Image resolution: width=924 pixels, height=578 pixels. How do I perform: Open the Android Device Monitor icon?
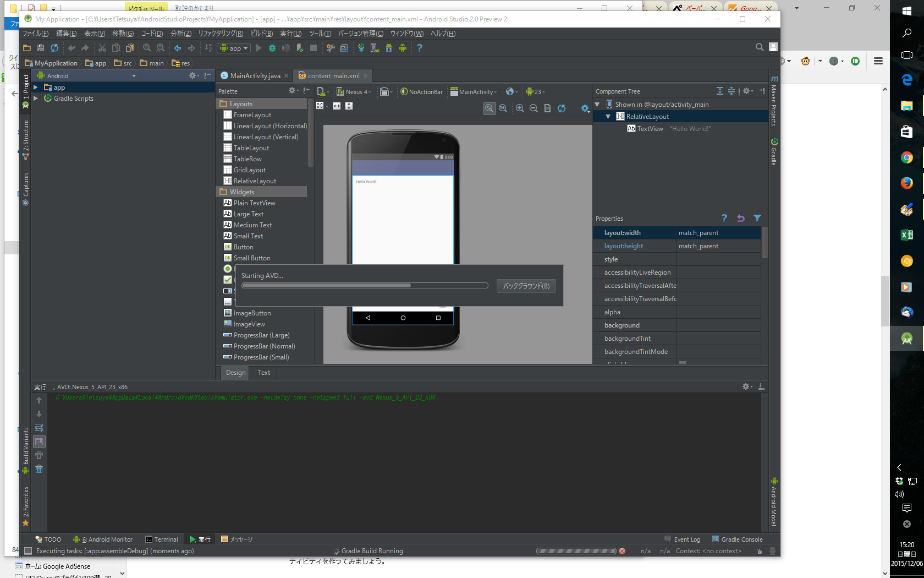403,48
